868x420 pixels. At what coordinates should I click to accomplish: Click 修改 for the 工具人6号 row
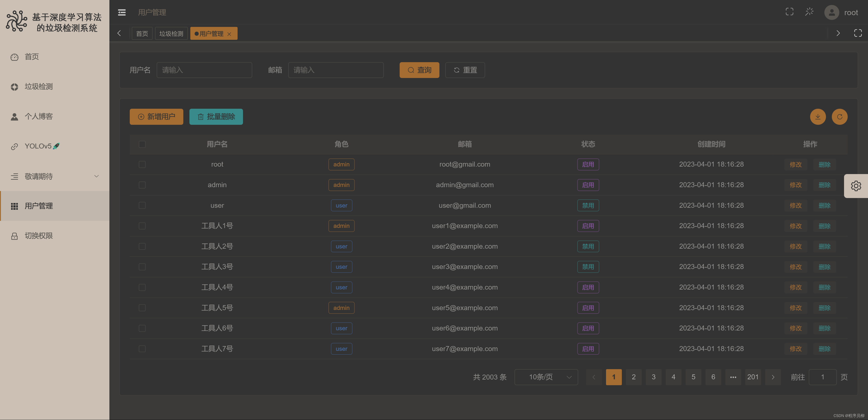[796, 328]
